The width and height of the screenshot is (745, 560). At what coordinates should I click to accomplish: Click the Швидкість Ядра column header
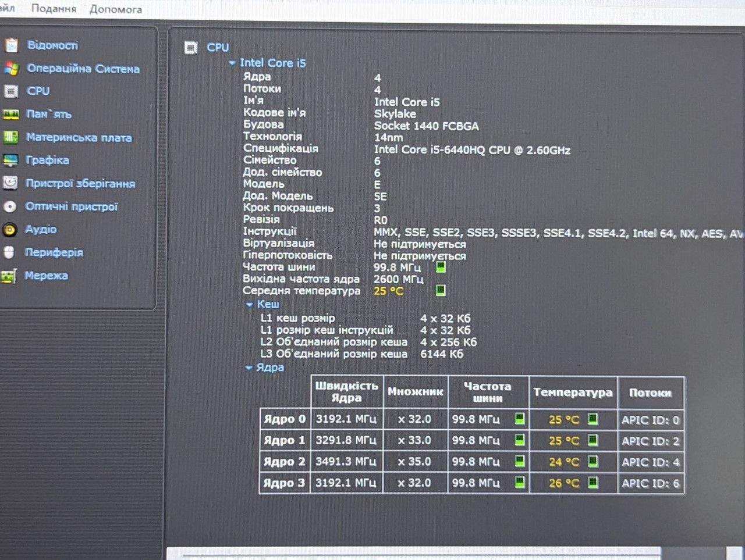(347, 391)
